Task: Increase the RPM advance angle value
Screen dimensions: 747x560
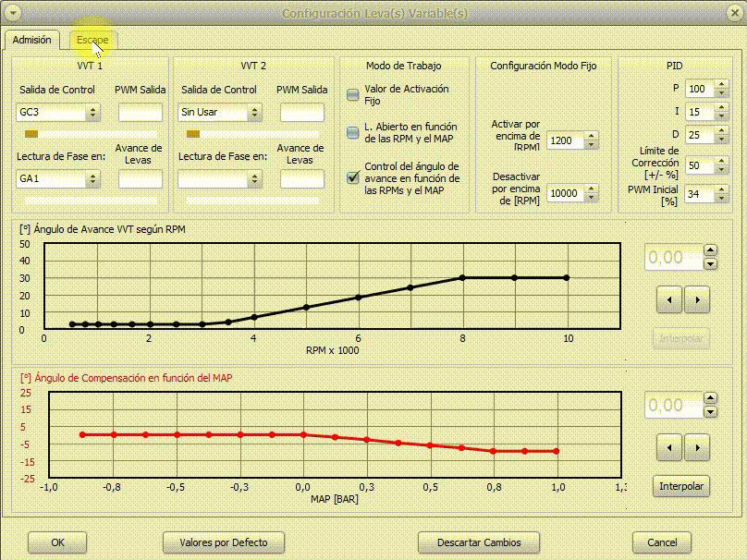Action: tap(710, 250)
